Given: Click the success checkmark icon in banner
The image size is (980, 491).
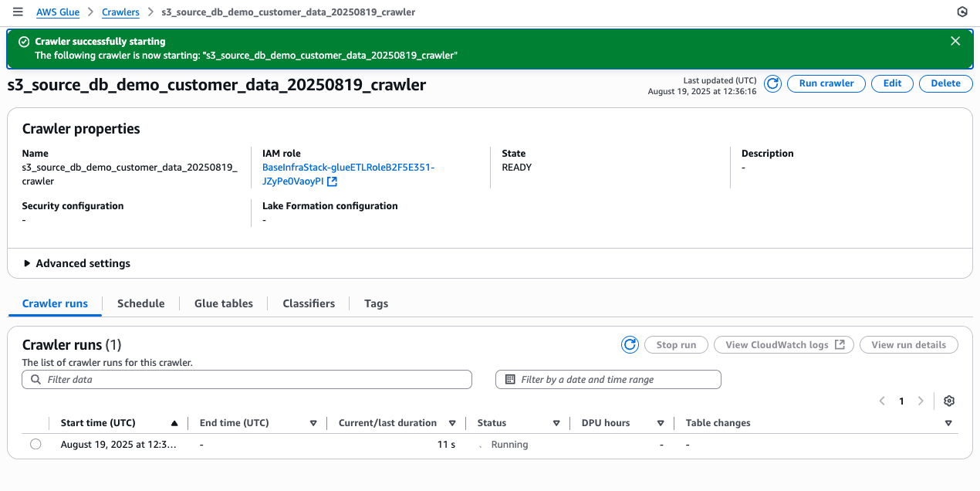Looking at the screenshot, I should [24, 42].
